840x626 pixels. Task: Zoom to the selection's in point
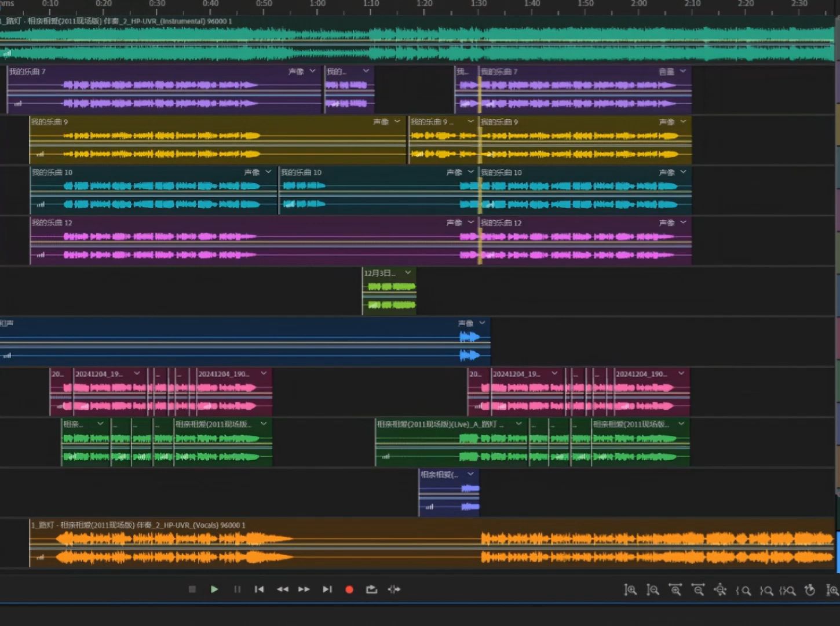(743, 591)
